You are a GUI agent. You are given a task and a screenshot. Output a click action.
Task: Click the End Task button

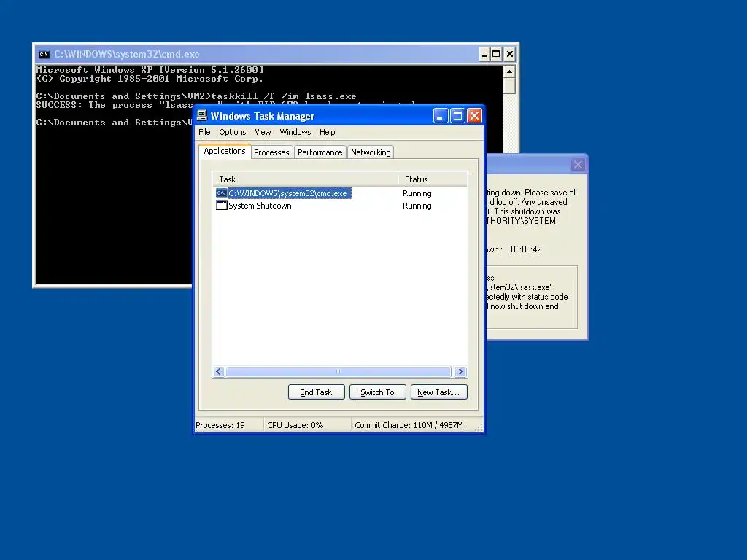tap(317, 392)
